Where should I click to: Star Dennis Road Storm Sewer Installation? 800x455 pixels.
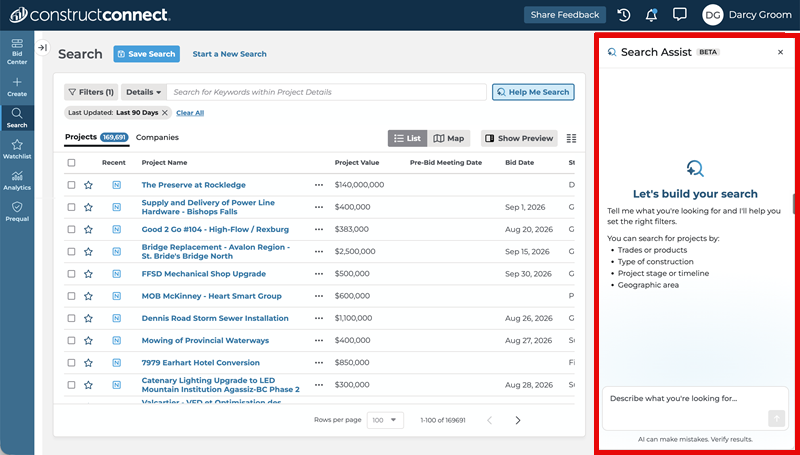(88, 318)
